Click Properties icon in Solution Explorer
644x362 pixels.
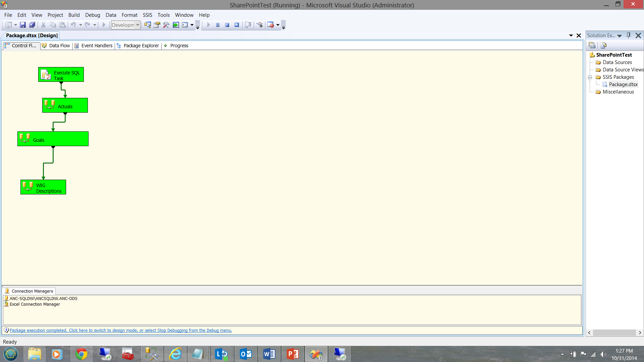coord(592,45)
